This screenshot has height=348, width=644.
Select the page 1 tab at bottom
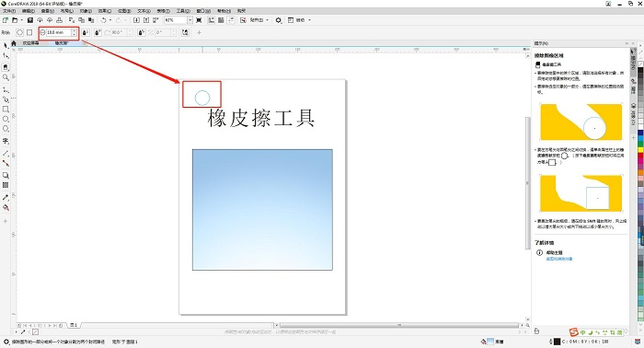coord(74,325)
